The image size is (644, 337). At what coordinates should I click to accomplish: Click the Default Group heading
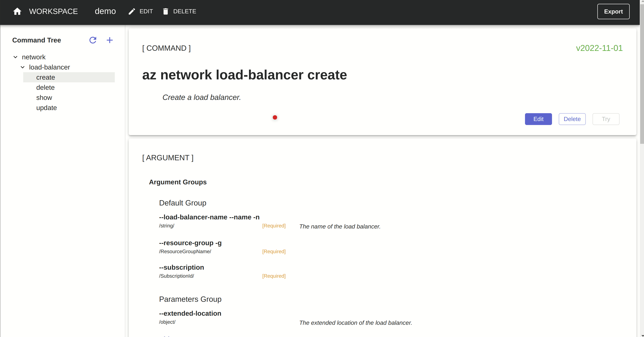tap(183, 203)
